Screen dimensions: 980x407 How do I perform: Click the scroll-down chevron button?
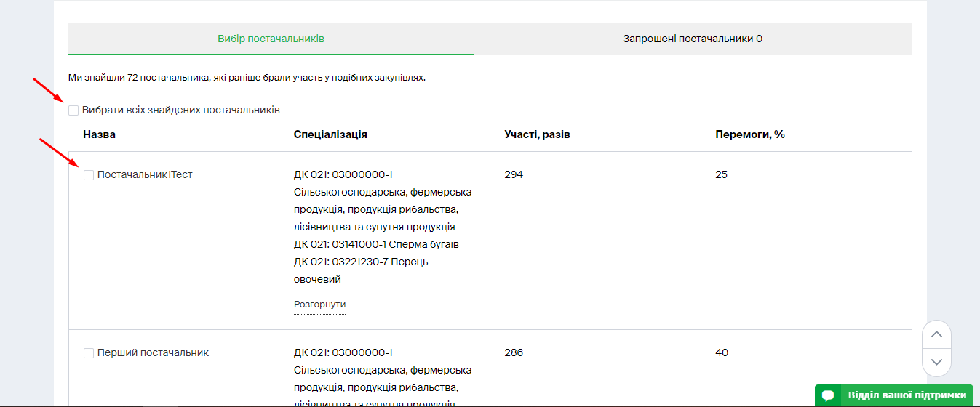936,361
